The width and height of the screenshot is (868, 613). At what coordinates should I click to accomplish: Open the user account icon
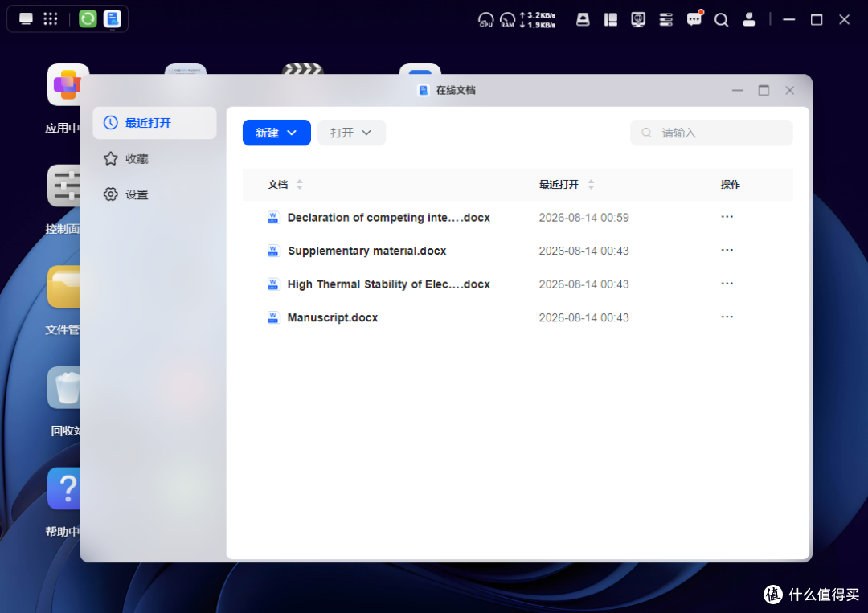coord(749,20)
